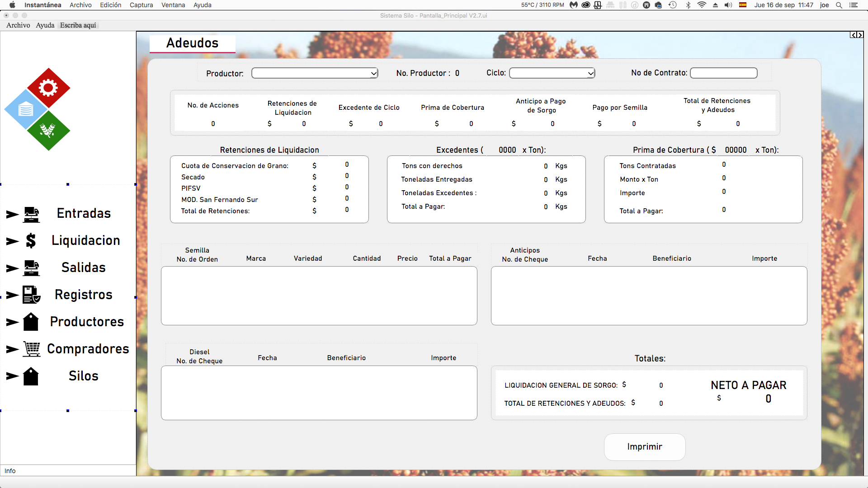The height and width of the screenshot is (488, 868).
Task: Click the Registros document shield icon
Action: 31,295
